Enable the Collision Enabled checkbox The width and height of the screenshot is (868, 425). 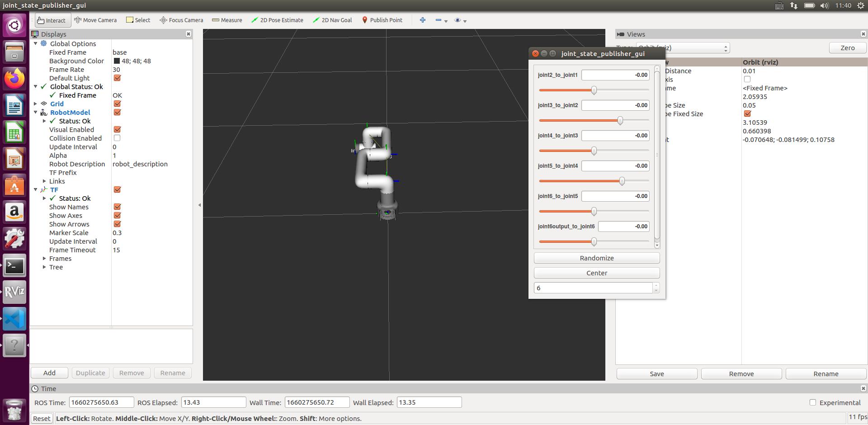click(117, 138)
